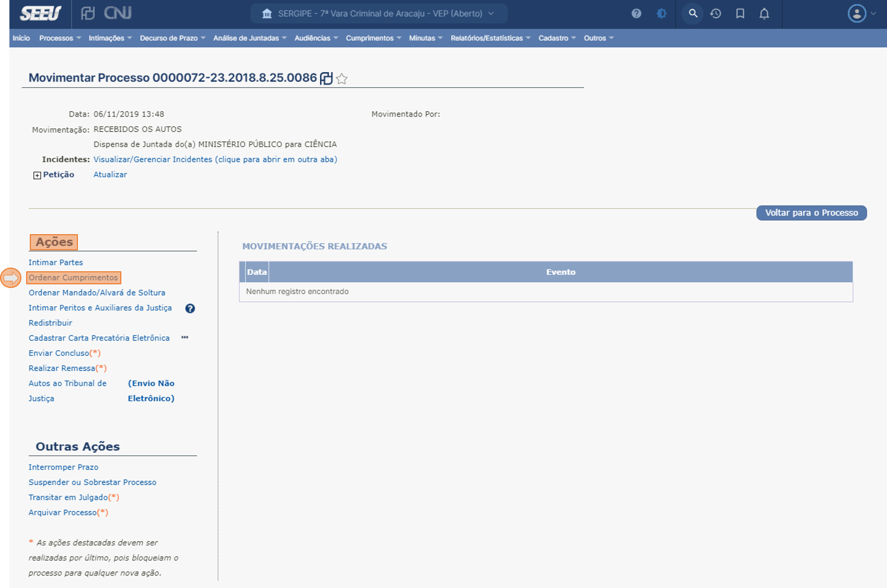Viewport: 887px width, 588px height.
Task: Click the 'MOVIMENTAÇÕES REALIZADAS' heading
Action: [x=314, y=246]
